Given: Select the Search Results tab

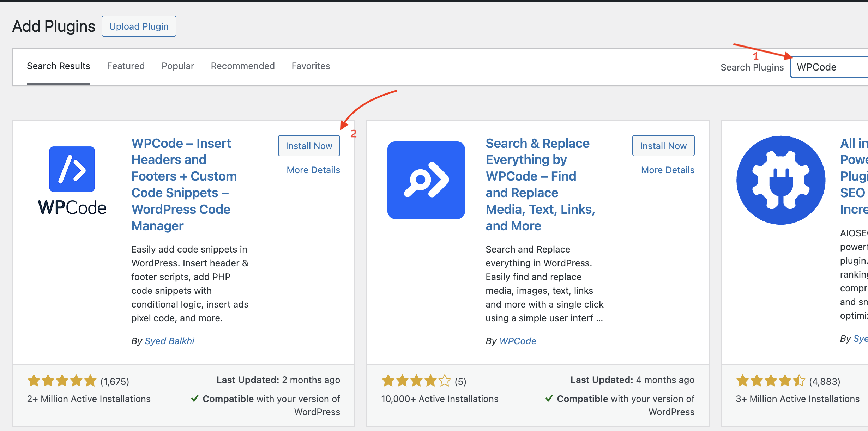Looking at the screenshot, I should [59, 66].
